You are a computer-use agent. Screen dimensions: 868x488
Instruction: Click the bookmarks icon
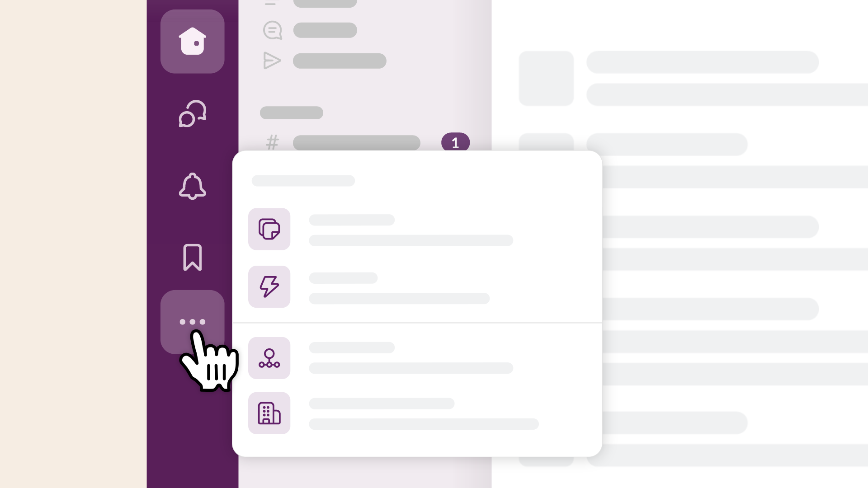click(192, 258)
